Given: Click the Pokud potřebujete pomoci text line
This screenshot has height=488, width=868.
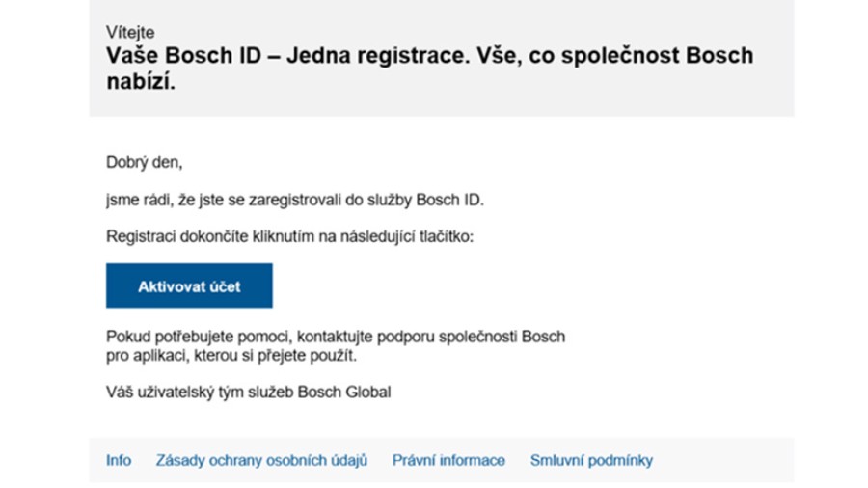Looking at the screenshot, I should 336,337.
